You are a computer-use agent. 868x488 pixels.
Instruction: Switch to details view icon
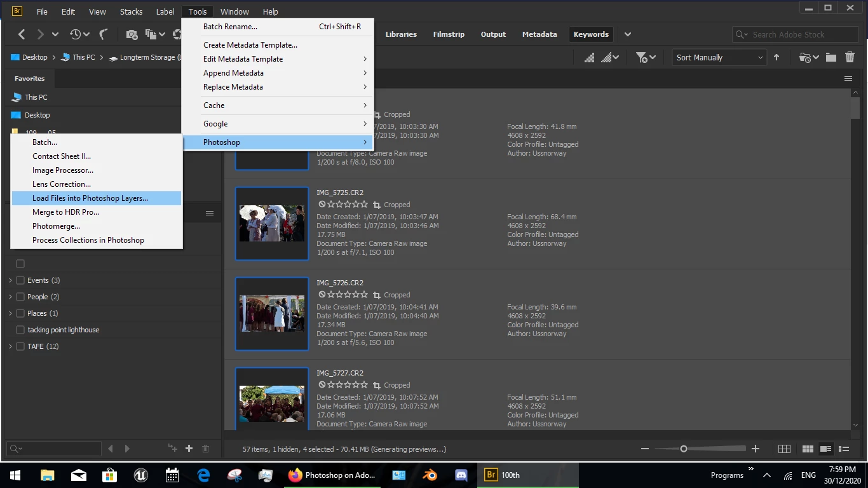(x=826, y=449)
